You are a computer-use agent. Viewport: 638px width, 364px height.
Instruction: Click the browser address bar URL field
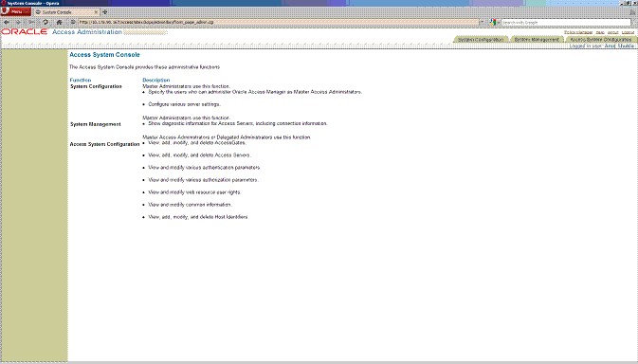point(279,23)
